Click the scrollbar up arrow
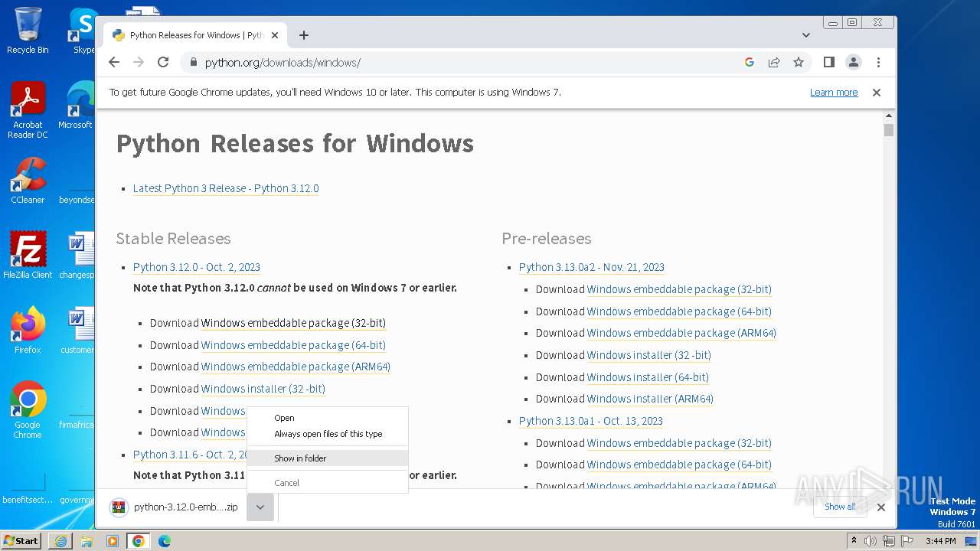The height and width of the screenshot is (551, 980). pyautogui.click(x=889, y=116)
